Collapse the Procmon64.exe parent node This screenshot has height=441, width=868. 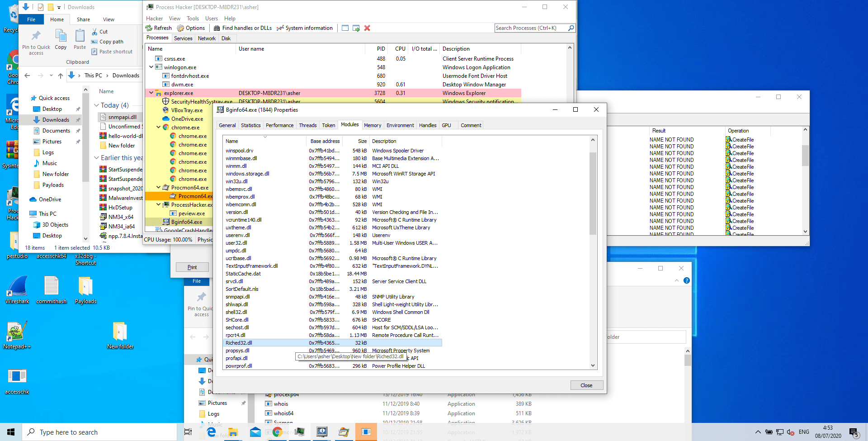[x=158, y=187]
